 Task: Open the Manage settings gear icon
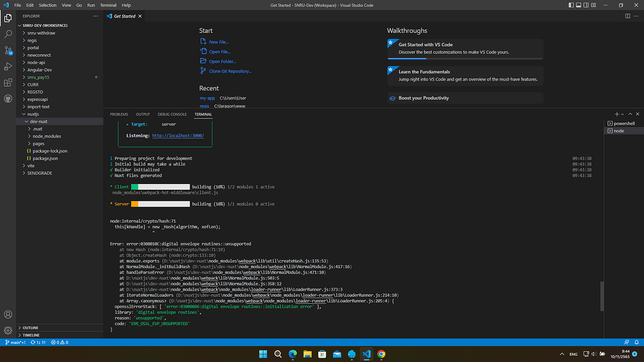click(8, 331)
